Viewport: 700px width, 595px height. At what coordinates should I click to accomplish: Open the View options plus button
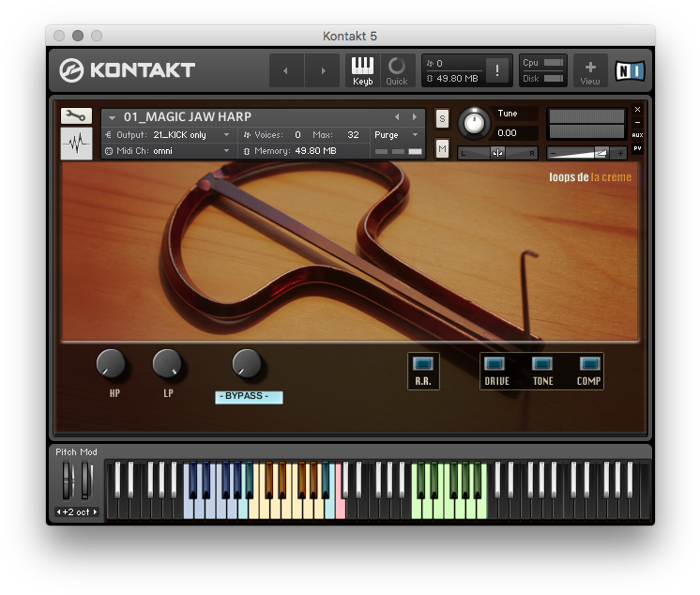[x=590, y=70]
